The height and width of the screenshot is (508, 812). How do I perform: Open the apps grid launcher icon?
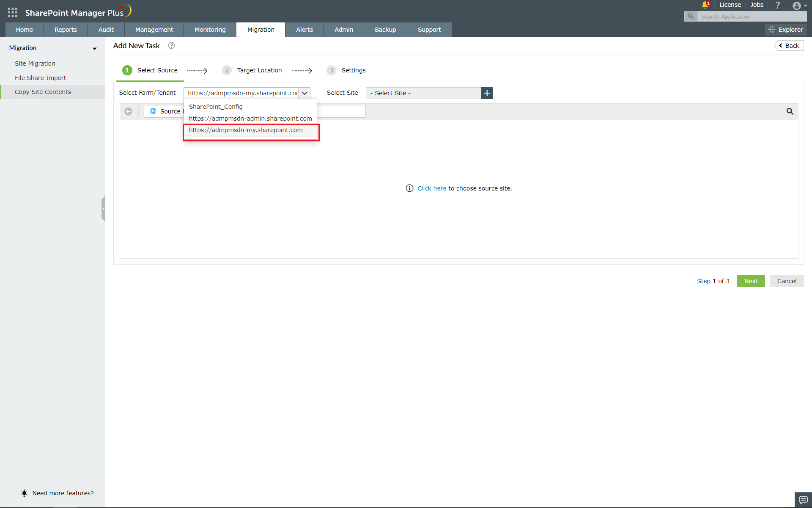(12, 12)
